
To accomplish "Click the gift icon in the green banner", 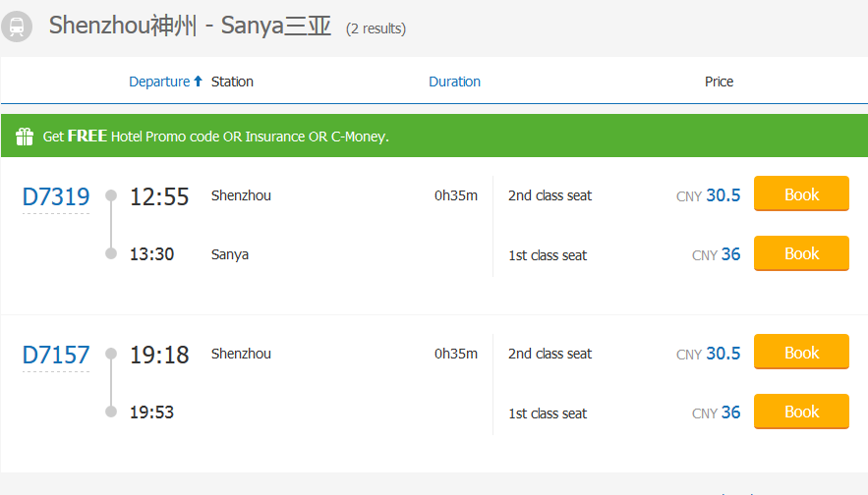I will click(x=25, y=137).
